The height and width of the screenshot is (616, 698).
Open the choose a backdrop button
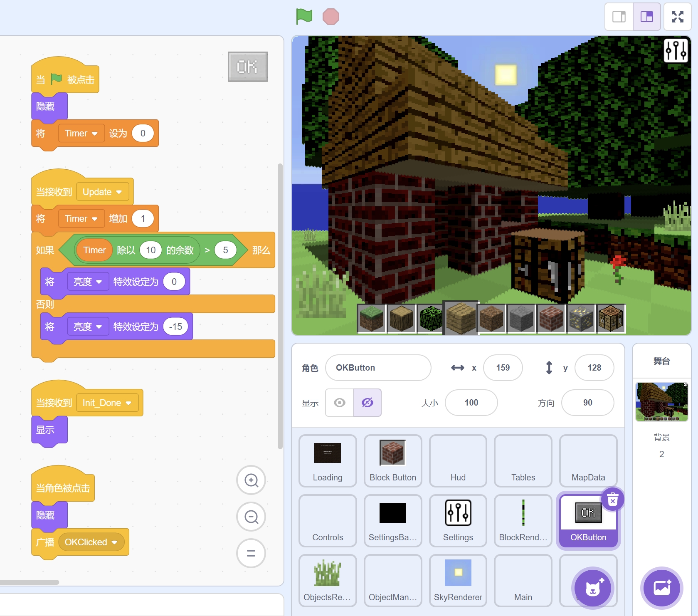point(662,588)
